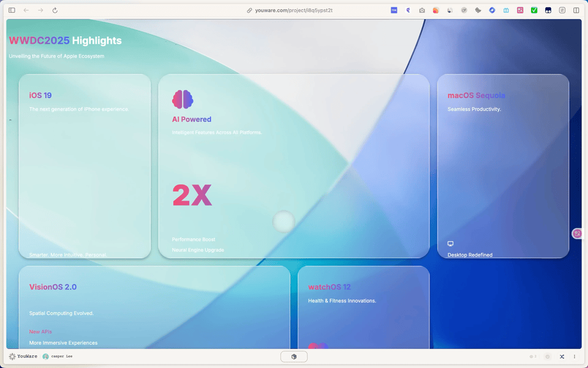Click 'Intelligent Features Across All Platforms.'

coord(217,132)
